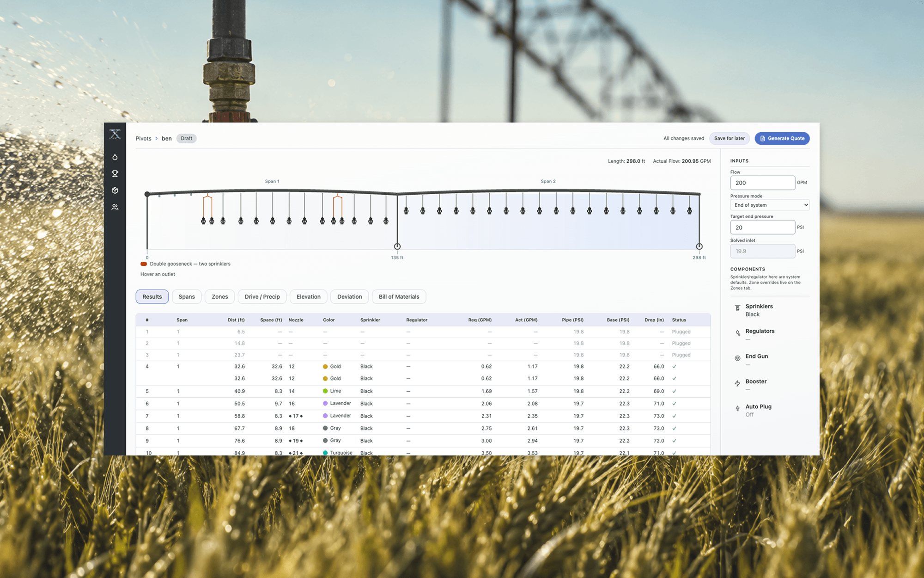Viewport: 924px width, 578px height.
Task: Switch to the Results tab
Action: click(152, 297)
